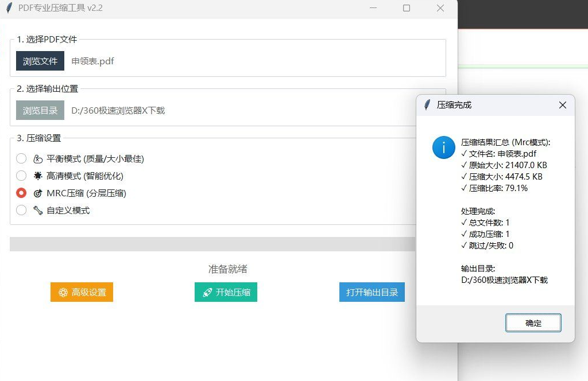Click the 3. 压缩设置 section title
This screenshot has height=381, width=588.
[x=38, y=138]
